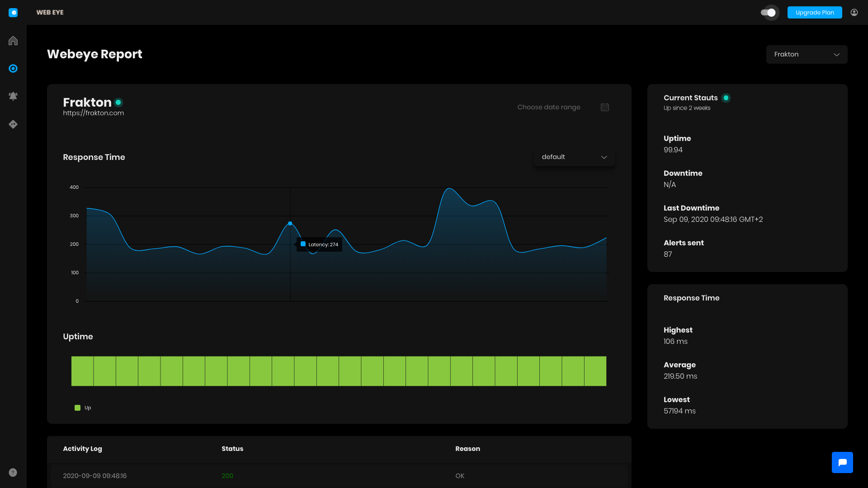Click the Current Stauts green status dot
868x488 pixels.
[726, 98]
